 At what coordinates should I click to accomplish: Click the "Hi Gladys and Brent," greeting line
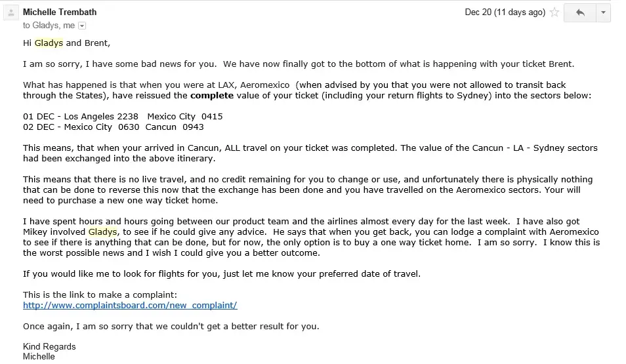[67, 43]
